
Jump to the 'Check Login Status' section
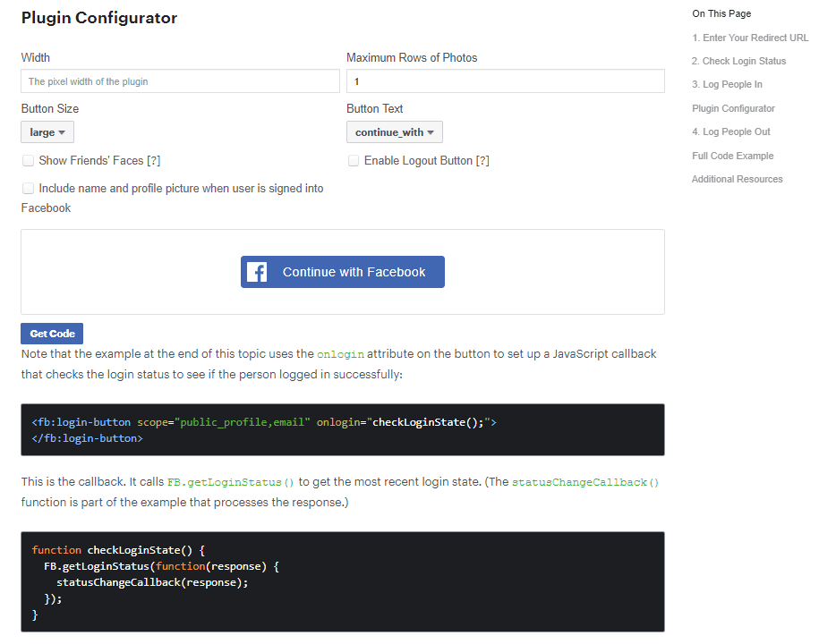pos(739,61)
